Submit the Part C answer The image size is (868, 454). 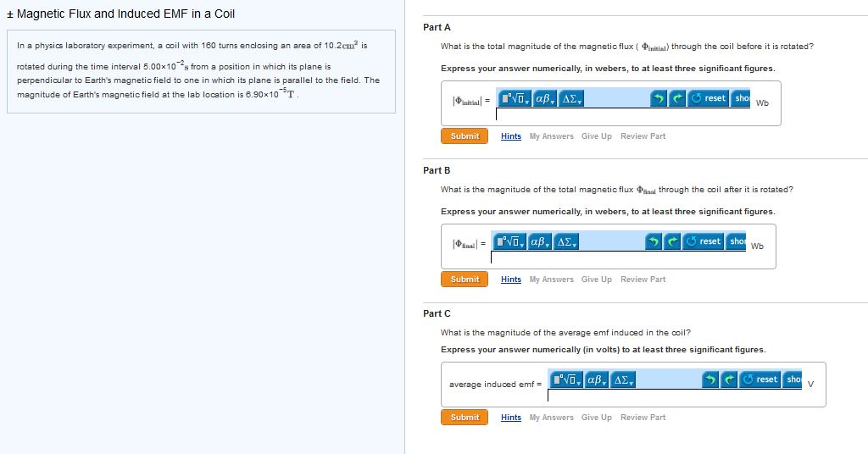pyautogui.click(x=465, y=418)
